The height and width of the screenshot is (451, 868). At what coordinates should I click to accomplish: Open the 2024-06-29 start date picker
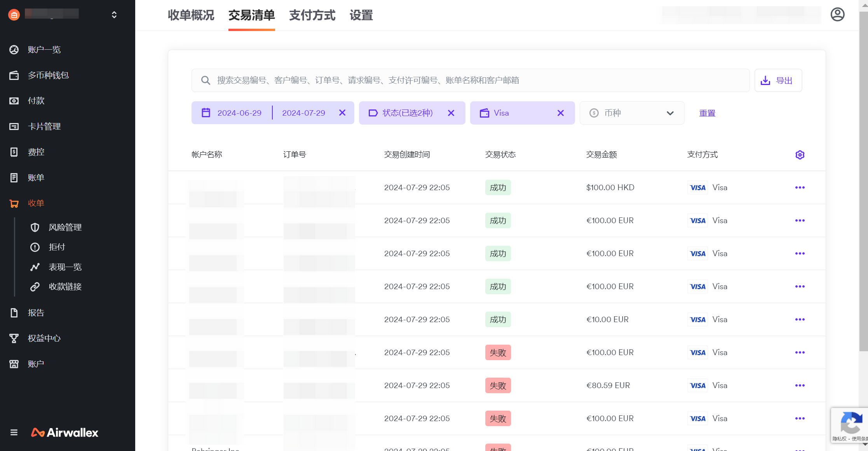(239, 113)
